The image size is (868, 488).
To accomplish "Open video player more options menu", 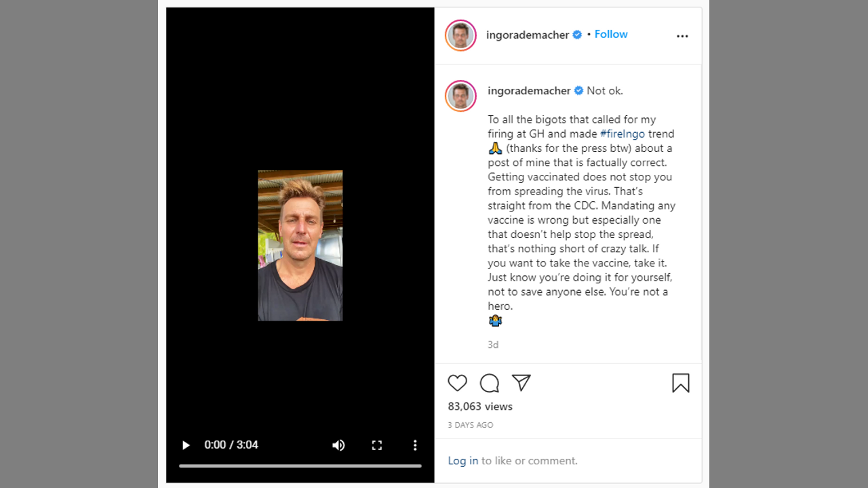I will (415, 445).
